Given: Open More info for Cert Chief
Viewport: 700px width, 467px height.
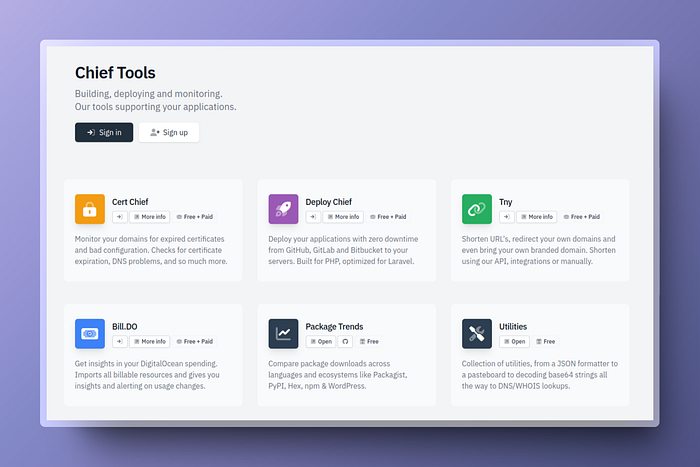Looking at the screenshot, I should [x=150, y=217].
